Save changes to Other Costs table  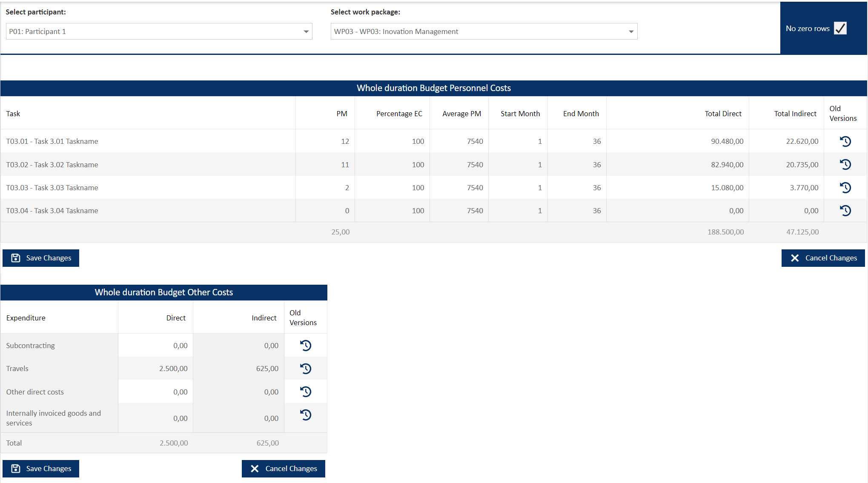pyautogui.click(x=41, y=469)
